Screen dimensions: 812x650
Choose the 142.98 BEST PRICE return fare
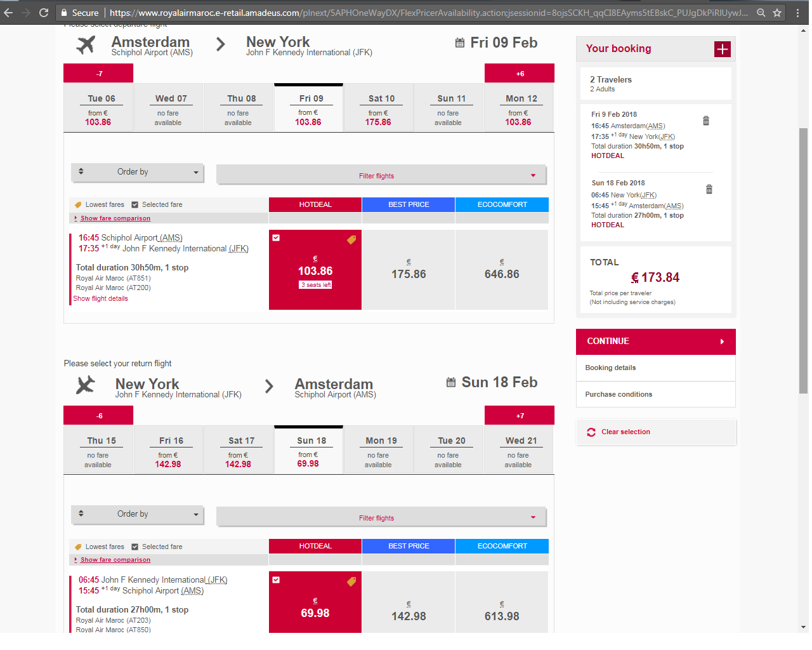click(x=409, y=602)
